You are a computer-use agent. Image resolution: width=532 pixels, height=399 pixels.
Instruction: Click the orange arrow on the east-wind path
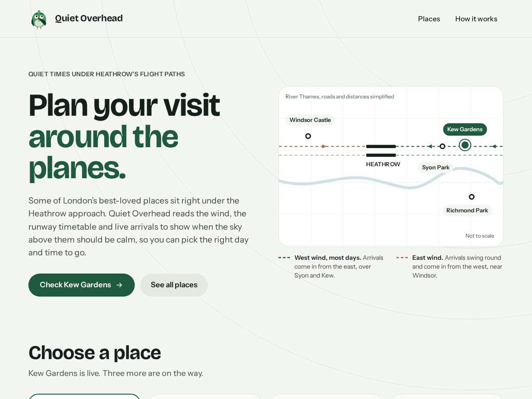click(x=325, y=146)
